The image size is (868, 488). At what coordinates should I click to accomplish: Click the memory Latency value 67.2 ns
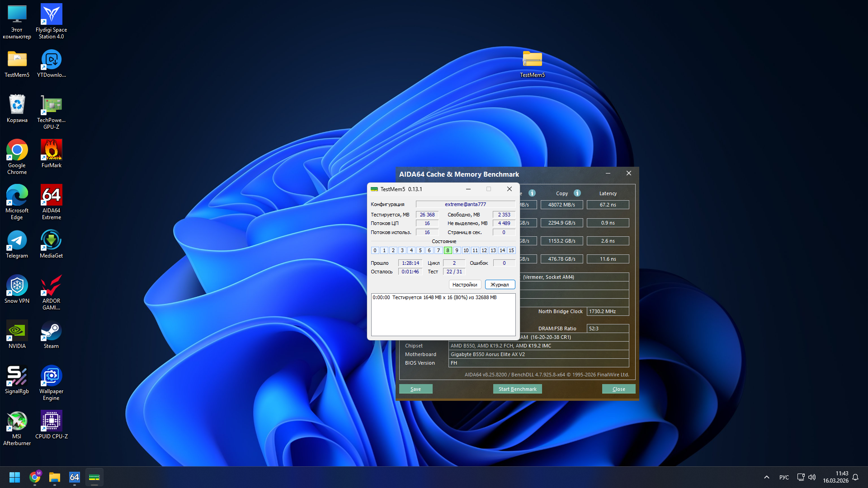[608, 205]
